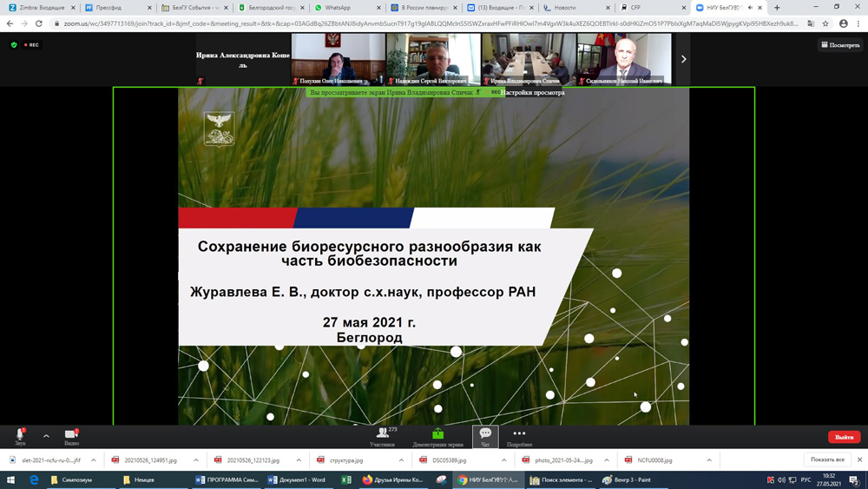Unmute microphone with the Звук icon
Image resolution: width=868 pixels, height=489 pixels.
click(x=20, y=434)
